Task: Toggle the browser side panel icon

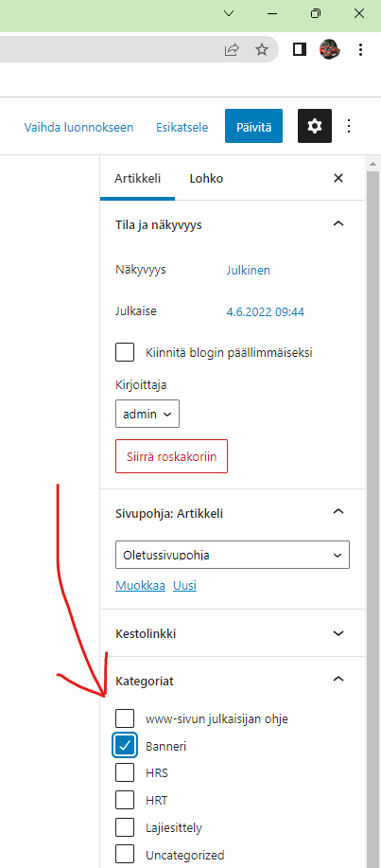Action: 299,50
